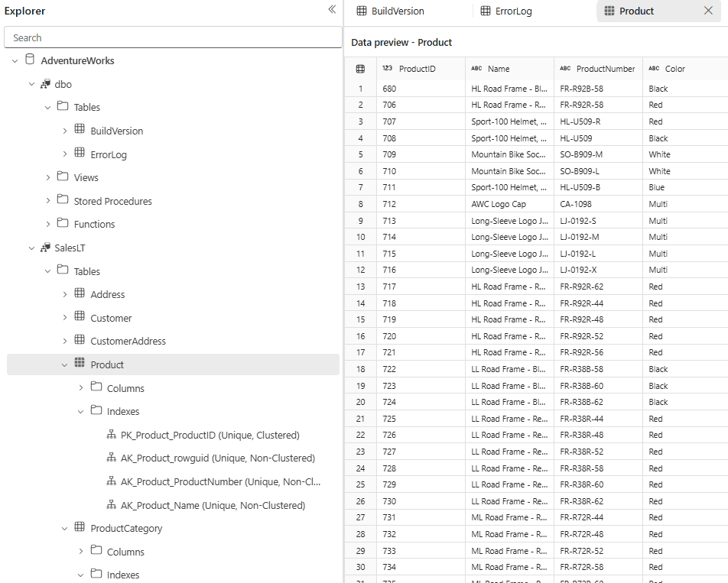Click the Blue color cell in row 7
Image resolution: width=728 pixels, height=583 pixels.
tap(685, 187)
